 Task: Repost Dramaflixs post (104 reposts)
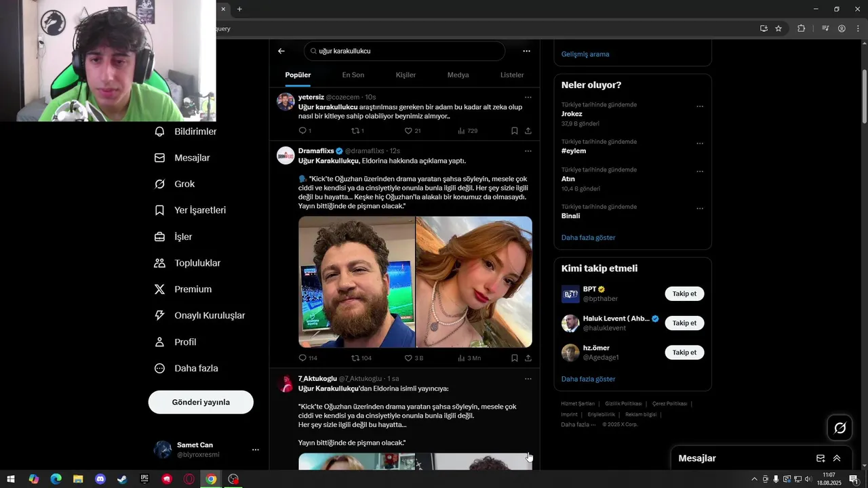click(361, 358)
